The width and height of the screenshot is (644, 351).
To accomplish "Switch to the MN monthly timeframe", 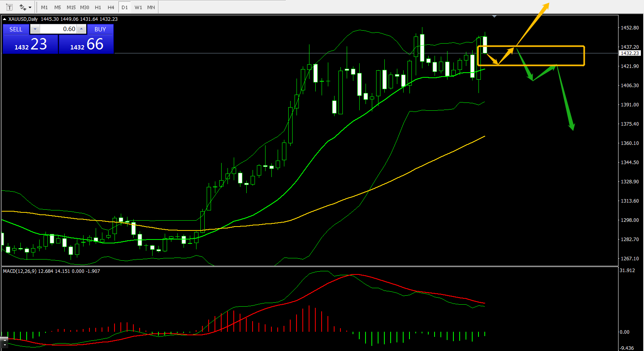I will pyautogui.click(x=151, y=7).
